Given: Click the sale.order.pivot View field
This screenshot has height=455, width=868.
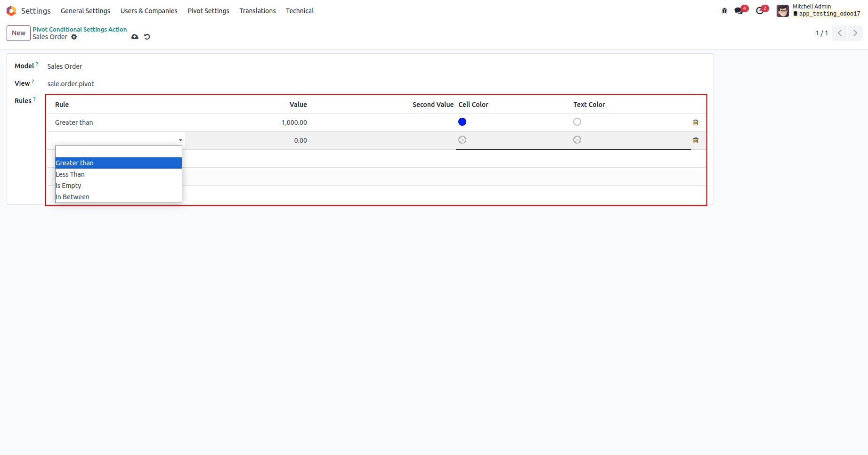Looking at the screenshot, I should click(x=71, y=84).
